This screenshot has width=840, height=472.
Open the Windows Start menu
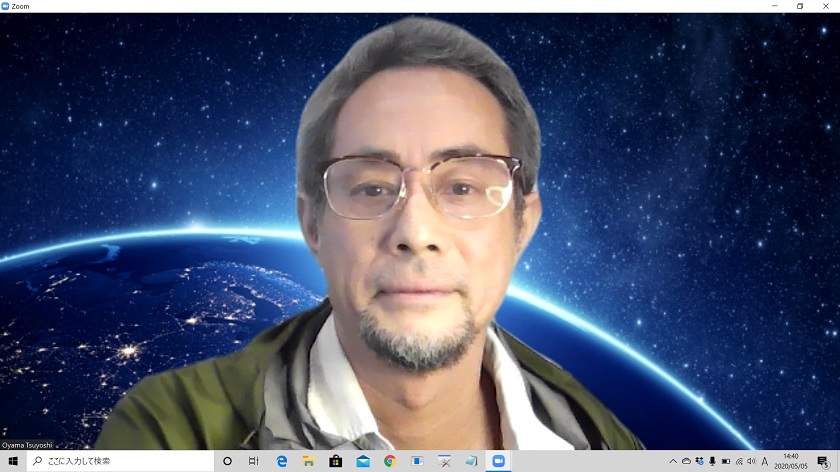click(13, 461)
